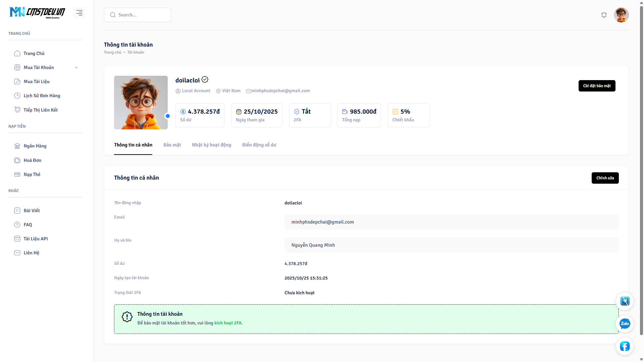Open Trang Chủ home icon in sidebar
The height and width of the screenshot is (362, 644).
pyautogui.click(x=17, y=54)
